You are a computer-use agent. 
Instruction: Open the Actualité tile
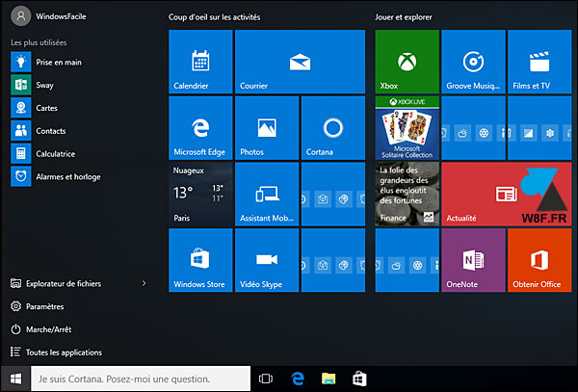point(507,195)
